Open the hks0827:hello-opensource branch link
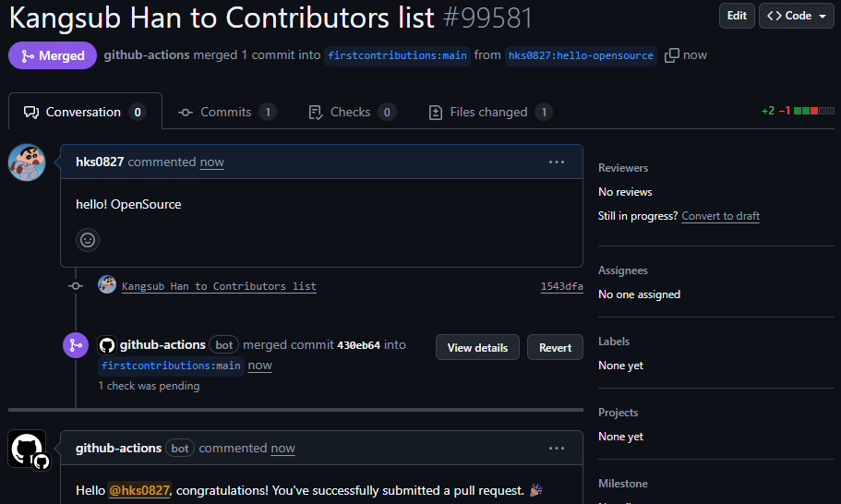Screen dimensions: 841x504 click(581, 55)
